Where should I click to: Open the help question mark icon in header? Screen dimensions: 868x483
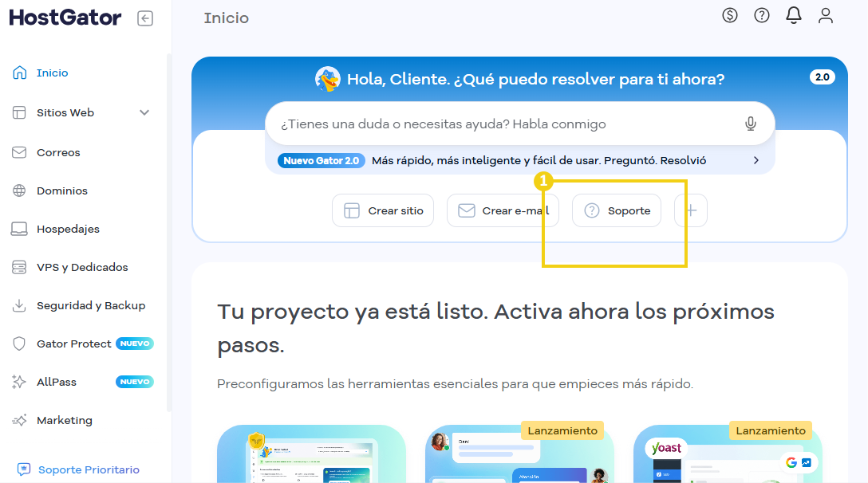point(762,15)
